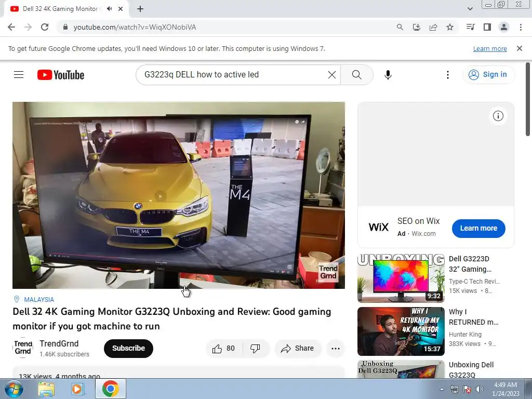Open the TrendGrnd channel name

(x=59, y=344)
